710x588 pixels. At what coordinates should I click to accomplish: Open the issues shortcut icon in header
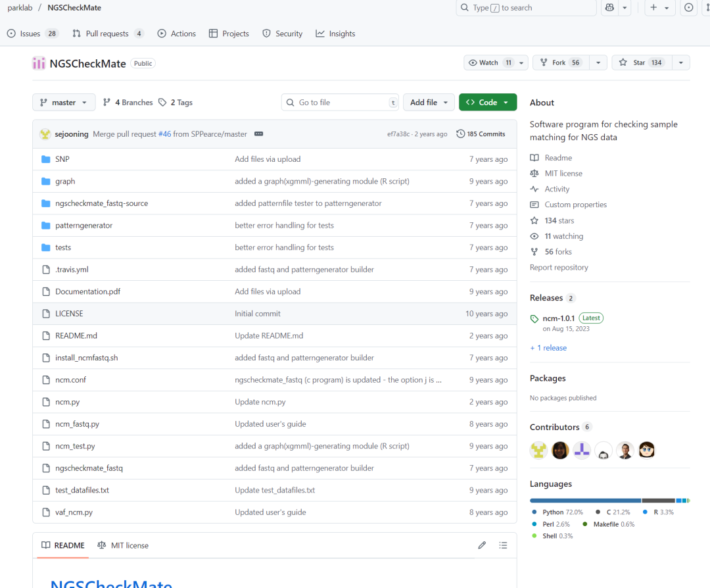click(688, 8)
